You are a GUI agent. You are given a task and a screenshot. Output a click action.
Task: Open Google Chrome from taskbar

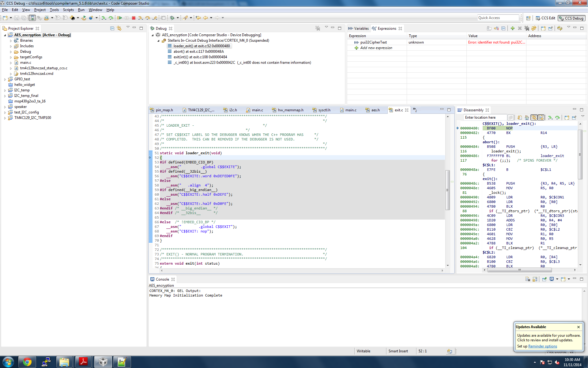tap(27, 362)
